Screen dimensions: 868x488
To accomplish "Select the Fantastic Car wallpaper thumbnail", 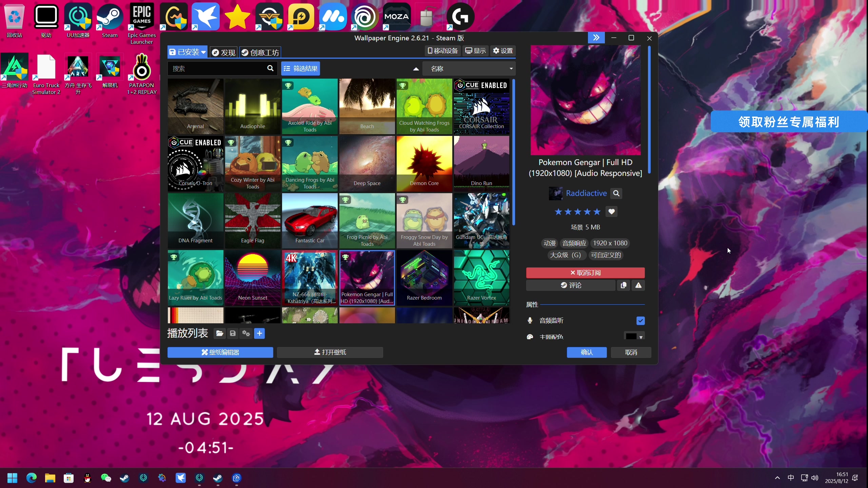I will click(310, 221).
